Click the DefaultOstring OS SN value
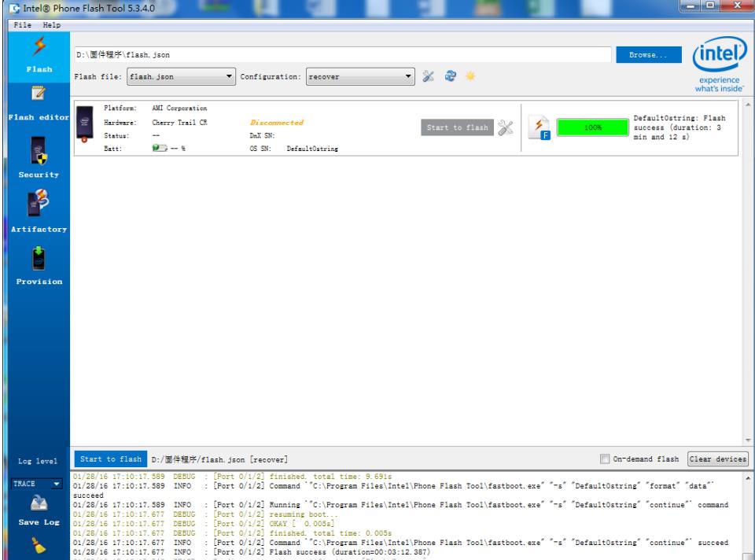 pos(312,149)
